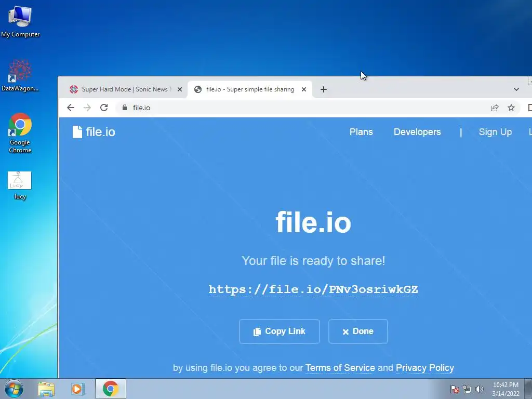Viewport: 532px width, 399px height.
Task: Open a new browser tab
Action: [x=324, y=89]
